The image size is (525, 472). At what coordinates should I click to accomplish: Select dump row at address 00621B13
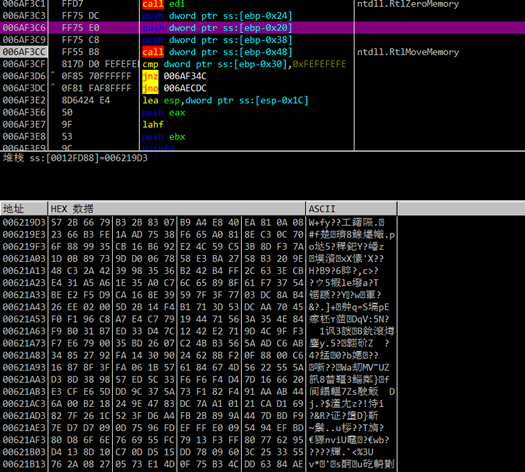coord(198,464)
